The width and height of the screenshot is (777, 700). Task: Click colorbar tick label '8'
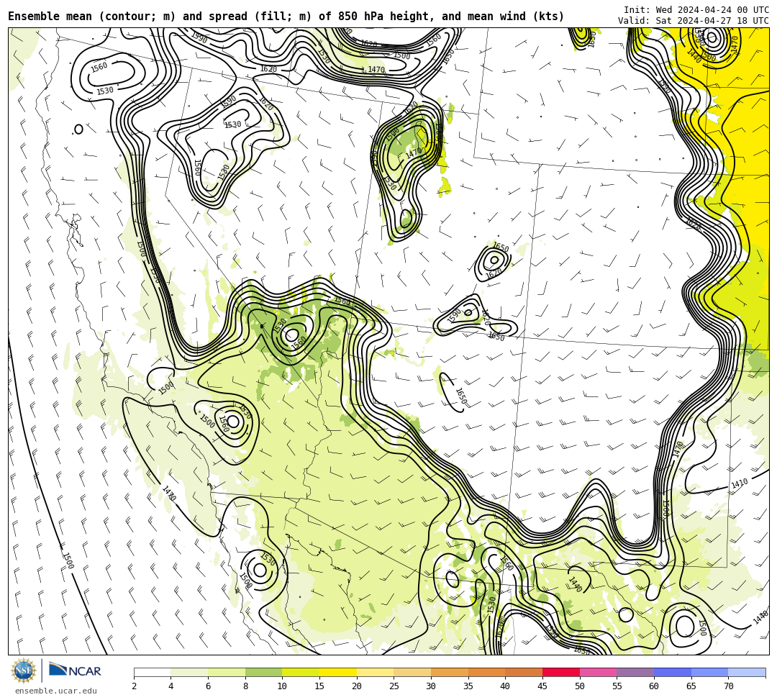(x=245, y=686)
